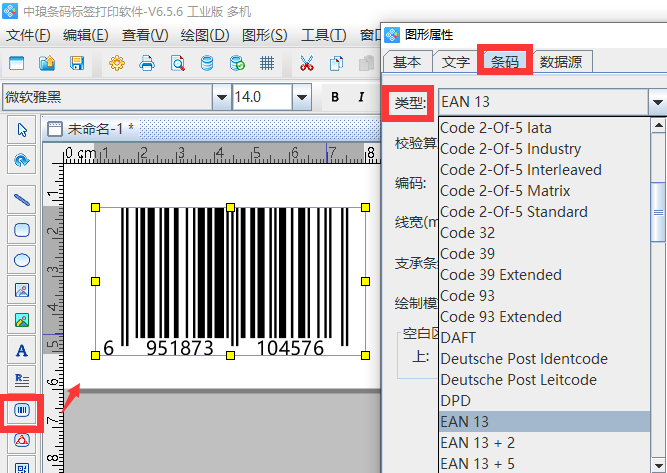Select the QR code tool
The height and width of the screenshot is (473, 667).
tap(22, 466)
